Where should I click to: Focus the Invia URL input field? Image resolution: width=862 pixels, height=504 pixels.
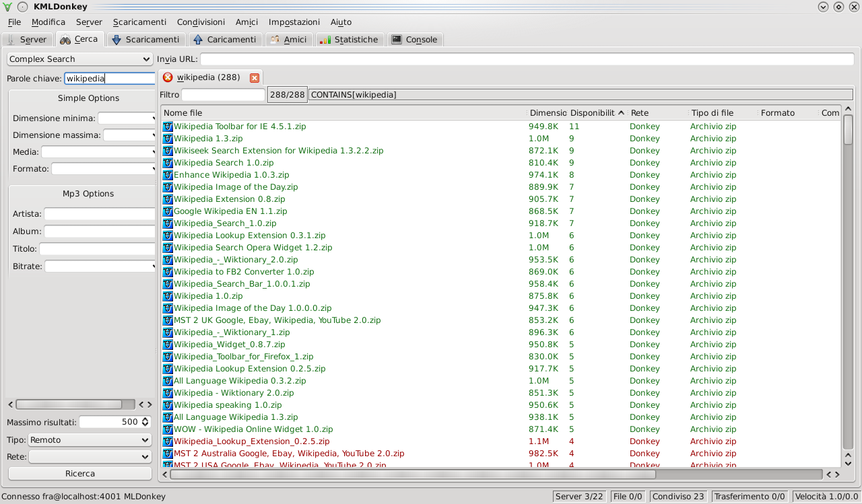tap(527, 59)
